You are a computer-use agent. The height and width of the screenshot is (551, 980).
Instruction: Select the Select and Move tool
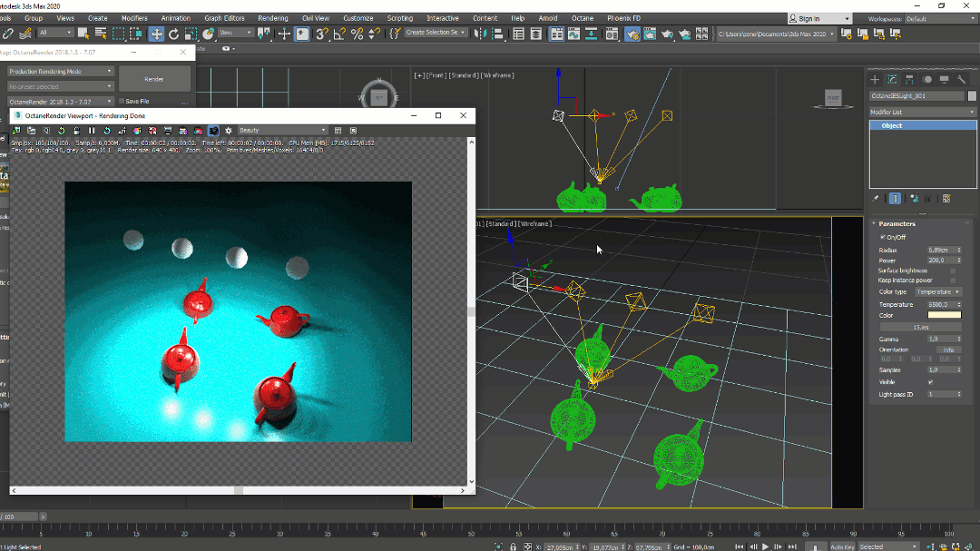[x=156, y=34]
